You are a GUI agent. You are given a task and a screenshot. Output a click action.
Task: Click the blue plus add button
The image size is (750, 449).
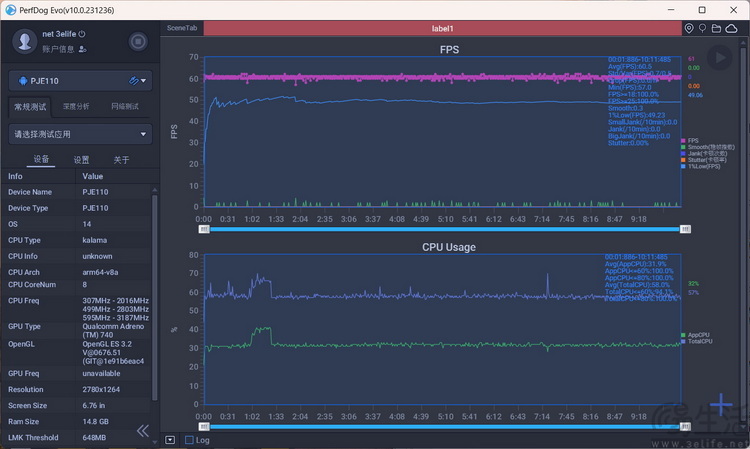coord(721,405)
